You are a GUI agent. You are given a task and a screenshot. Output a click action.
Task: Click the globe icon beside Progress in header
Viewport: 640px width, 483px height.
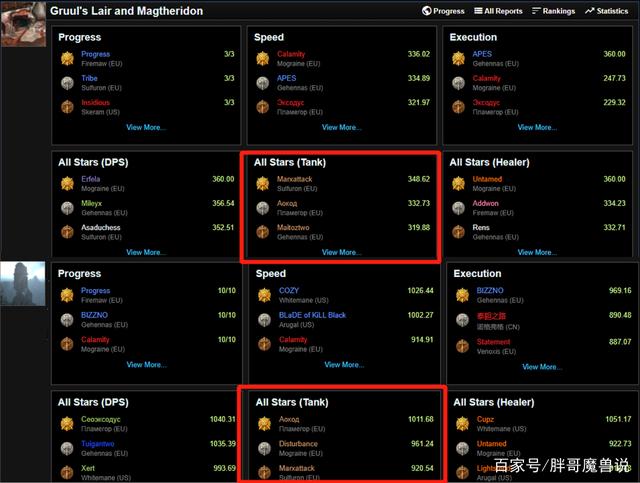point(426,11)
